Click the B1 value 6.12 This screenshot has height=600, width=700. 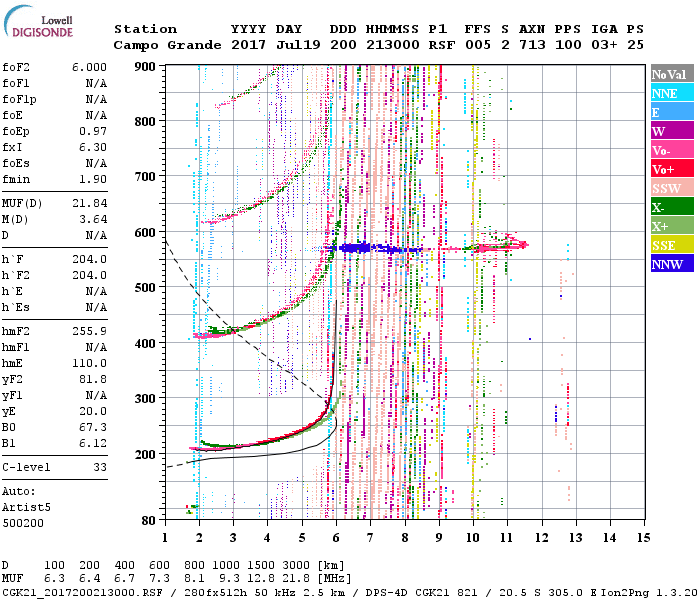[93, 443]
